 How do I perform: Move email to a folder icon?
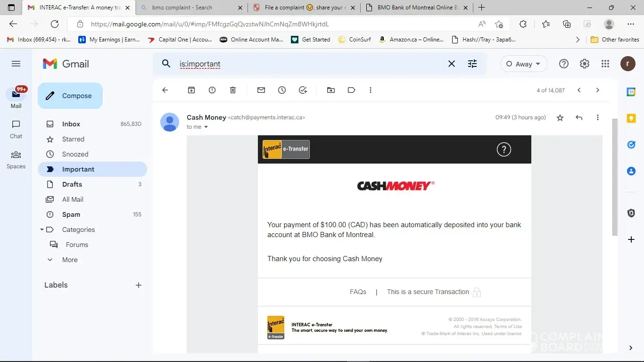point(331,90)
